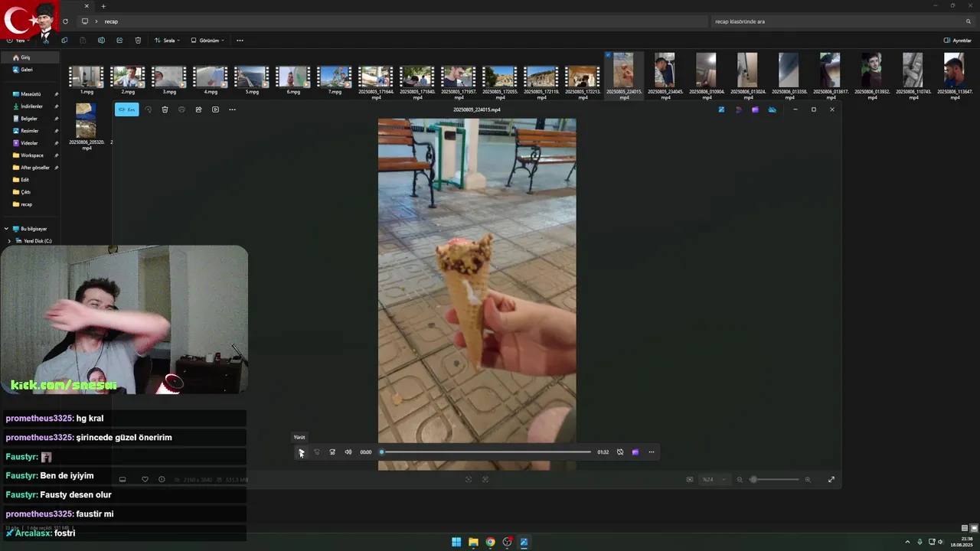Viewport: 980px width, 551px height.
Task: Click the fullscreen expand arrows icon
Action: tap(831, 480)
